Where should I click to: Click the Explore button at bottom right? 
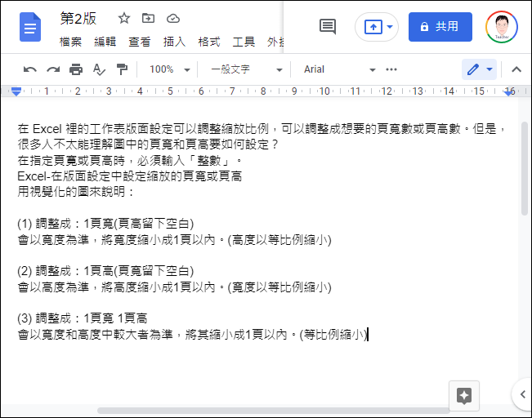coord(464,396)
